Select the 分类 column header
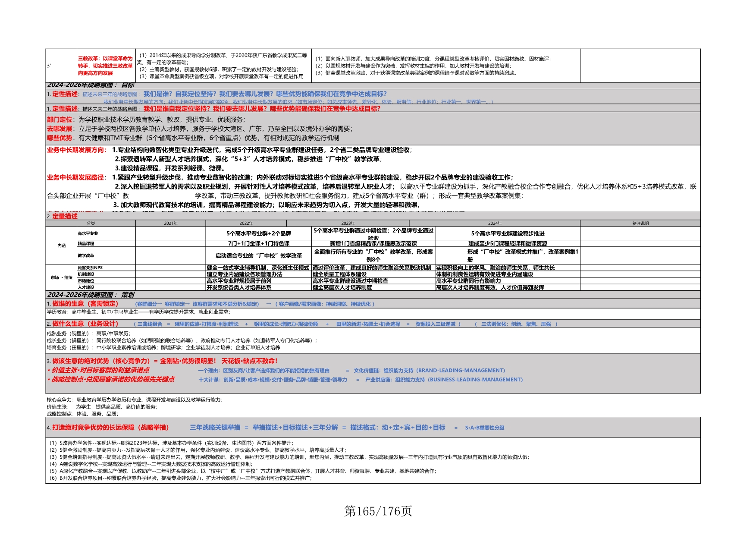Screen dimensions: 756x535 pyautogui.click(x=91, y=223)
